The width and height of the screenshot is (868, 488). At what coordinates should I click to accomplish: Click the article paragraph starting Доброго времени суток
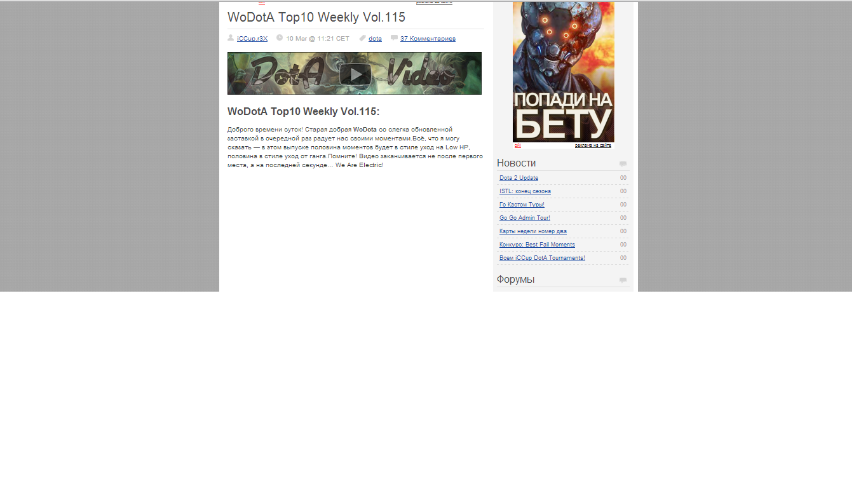tap(355, 147)
